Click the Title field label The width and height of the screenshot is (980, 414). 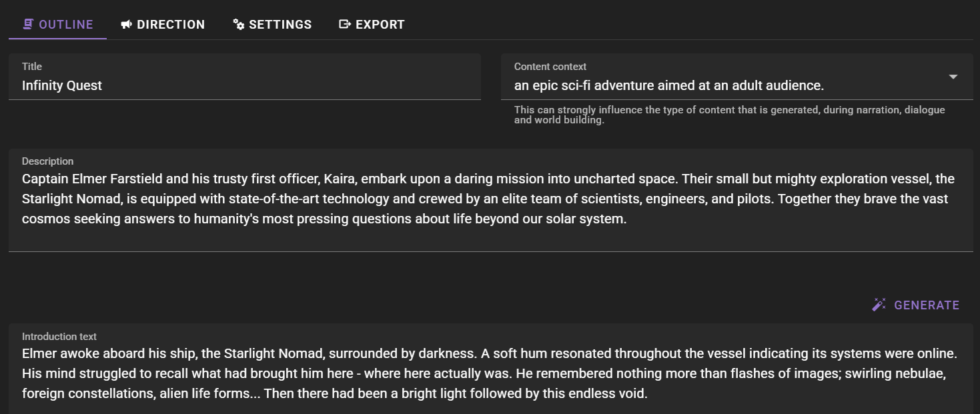[x=32, y=67]
